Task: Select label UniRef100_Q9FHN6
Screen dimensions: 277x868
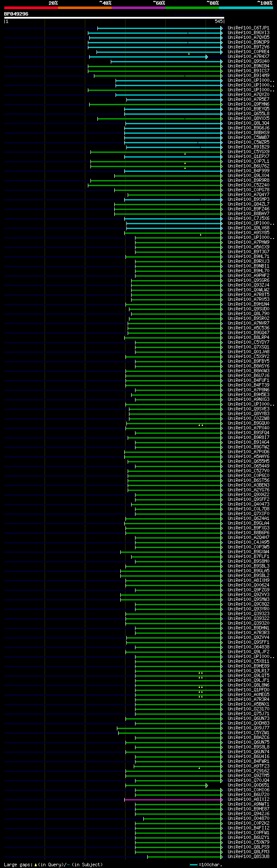Action: tap(248, 104)
